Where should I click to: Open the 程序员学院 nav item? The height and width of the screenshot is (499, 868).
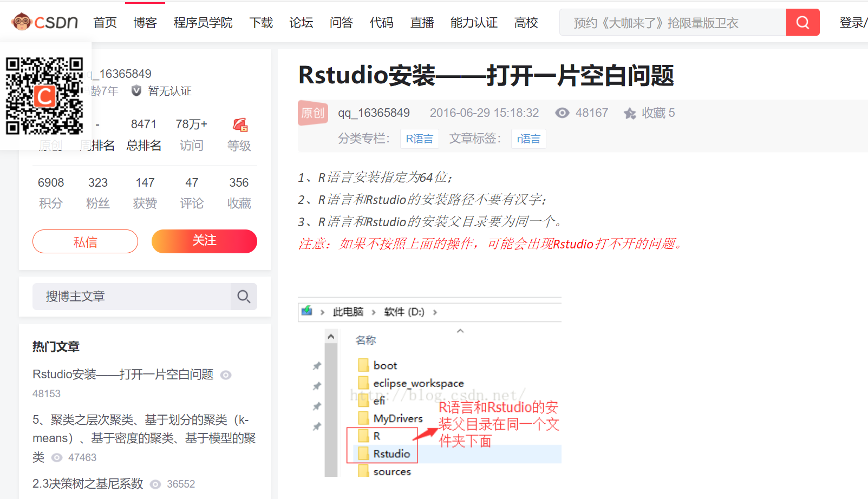coord(203,23)
